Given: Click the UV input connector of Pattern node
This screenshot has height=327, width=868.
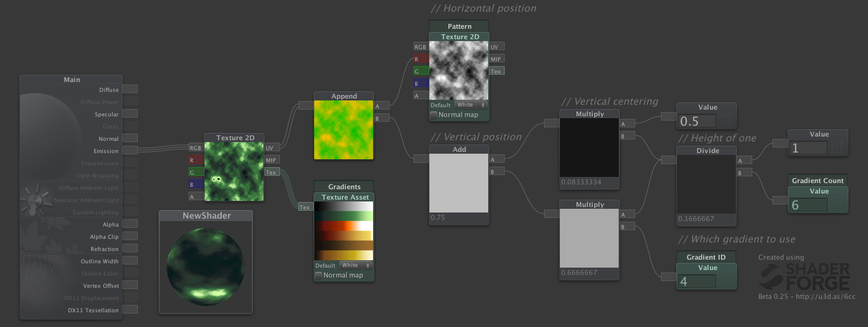Looking at the screenshot, I should [x=497, y=47].
